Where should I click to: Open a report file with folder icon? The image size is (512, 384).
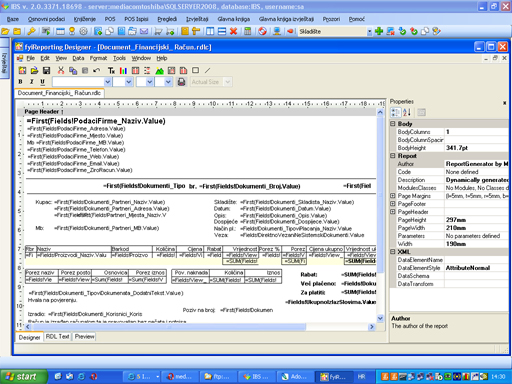(34, 70)
